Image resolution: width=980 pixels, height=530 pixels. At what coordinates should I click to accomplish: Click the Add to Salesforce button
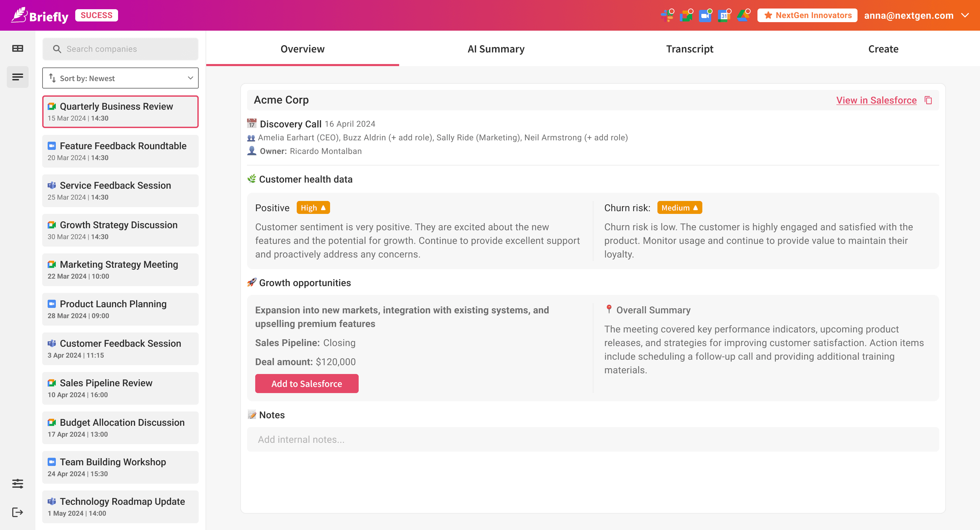click(307, 384)
